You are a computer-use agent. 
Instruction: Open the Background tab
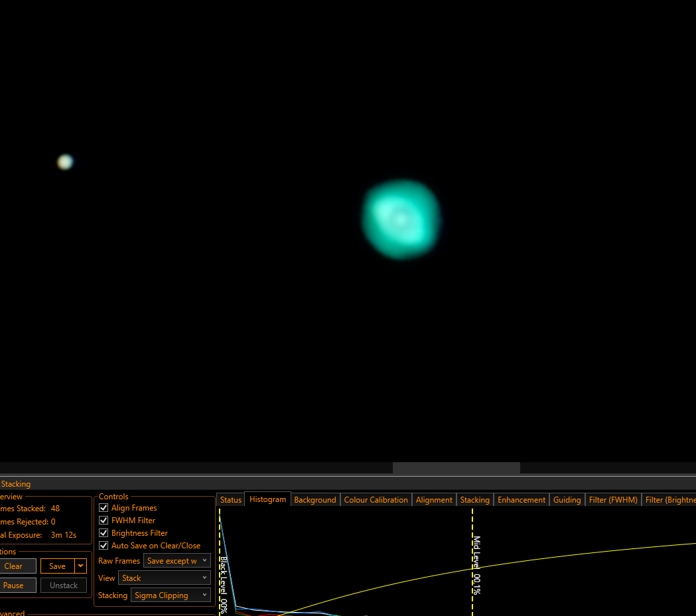point(315,500)
